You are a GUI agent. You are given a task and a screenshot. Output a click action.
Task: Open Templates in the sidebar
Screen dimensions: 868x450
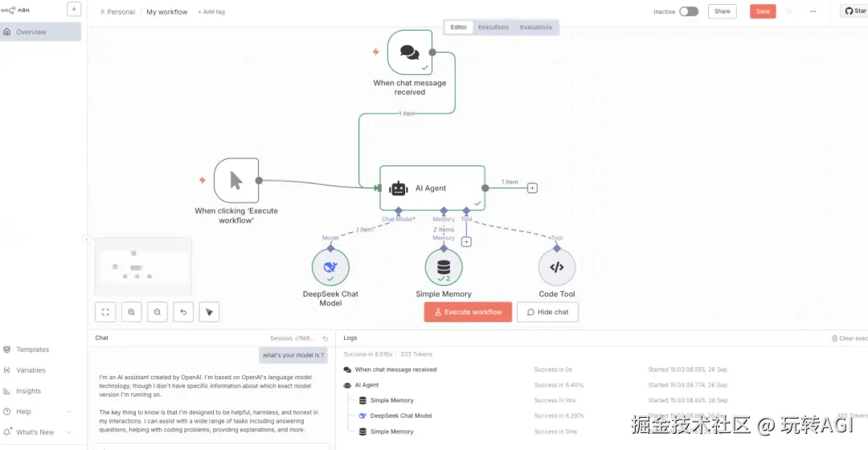[x=33, y=350]
